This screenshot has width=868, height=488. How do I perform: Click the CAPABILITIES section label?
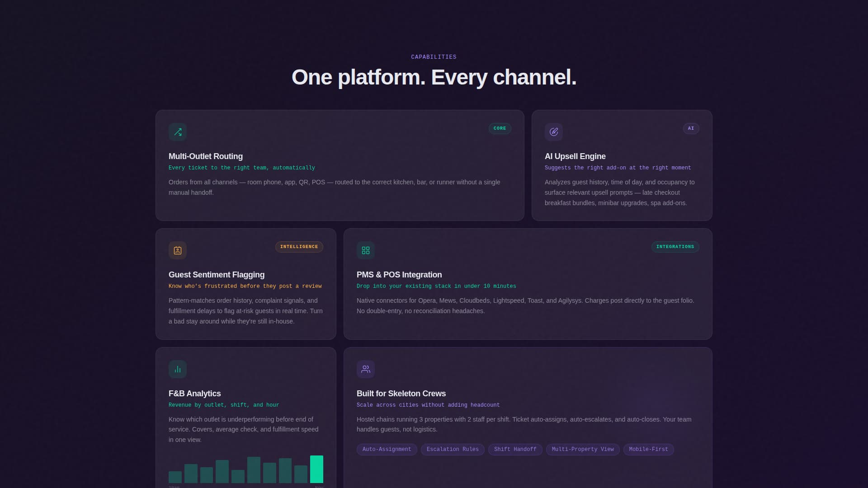point(434,57)
